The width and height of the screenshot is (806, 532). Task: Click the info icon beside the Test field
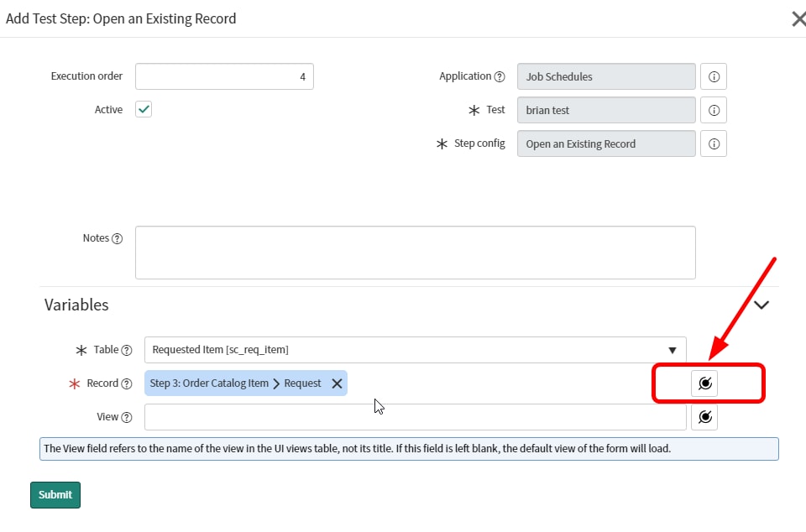[x=713, y=110]
